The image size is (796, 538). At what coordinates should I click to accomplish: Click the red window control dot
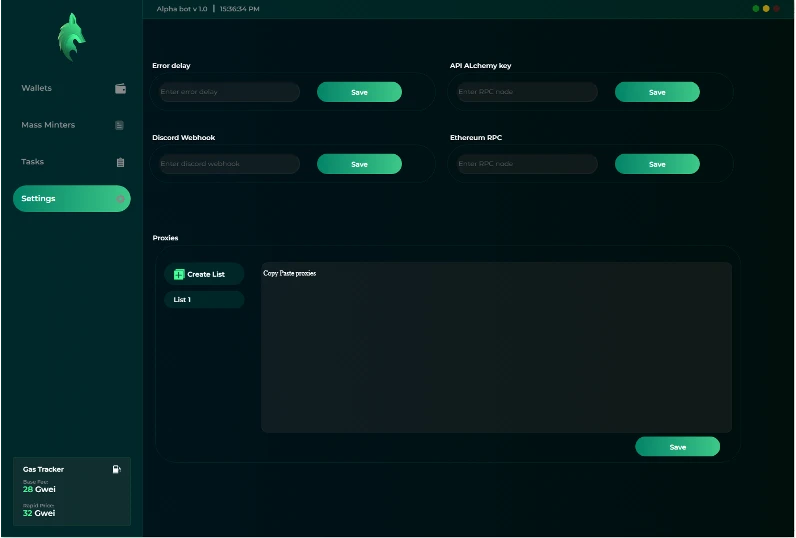tap(776, 9)
